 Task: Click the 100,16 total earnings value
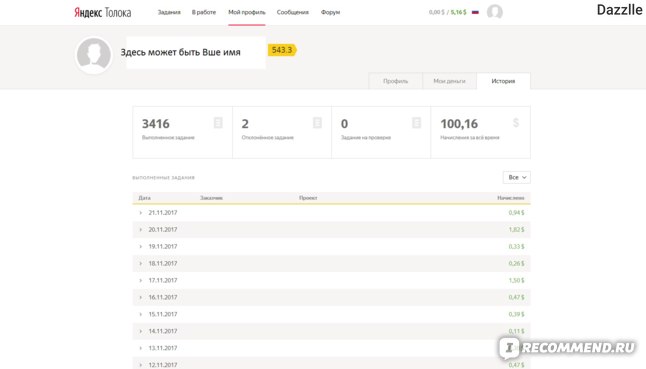pyautogui.click(x=459, y=124)
